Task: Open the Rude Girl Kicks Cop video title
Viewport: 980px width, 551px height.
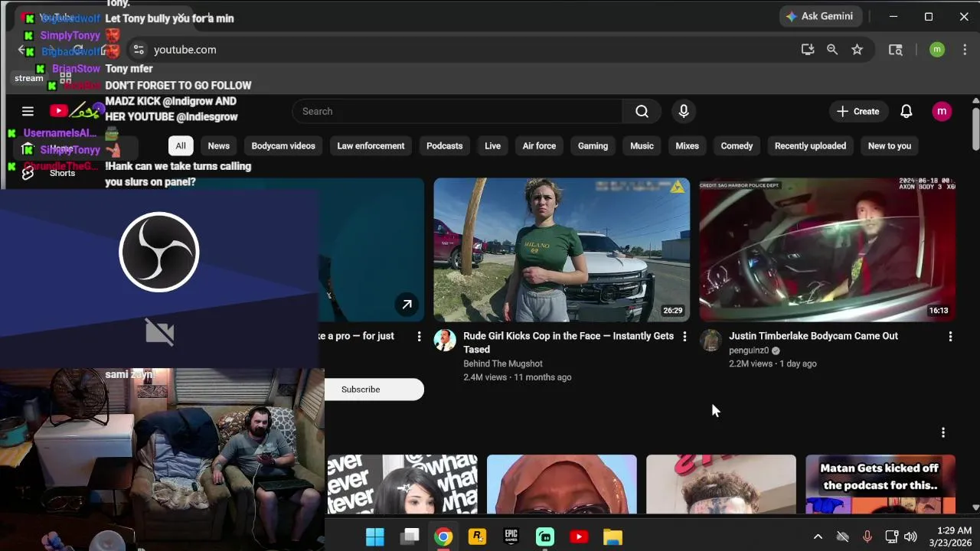Action: [x=568, y=343]
